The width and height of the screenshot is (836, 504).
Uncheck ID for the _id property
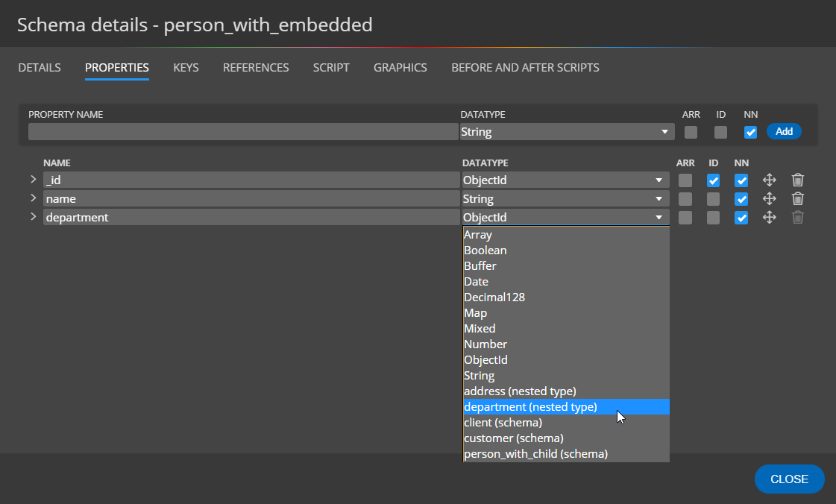(713, 180)
